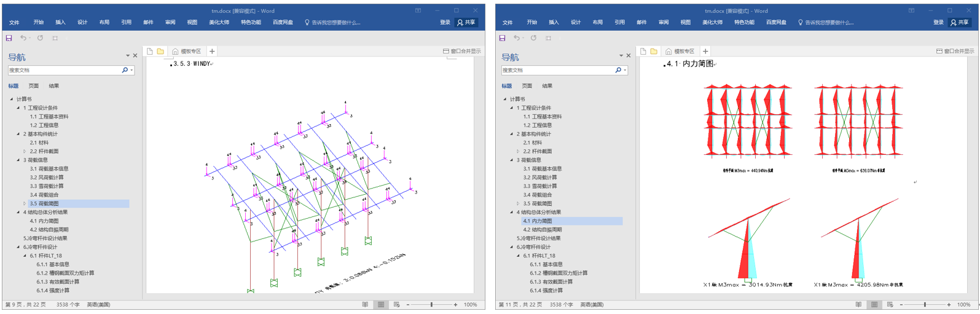Viewport: 980px width, 314px height.
Task: Toggle Web Layout view in left status bar
Action: tap(396, 305)
